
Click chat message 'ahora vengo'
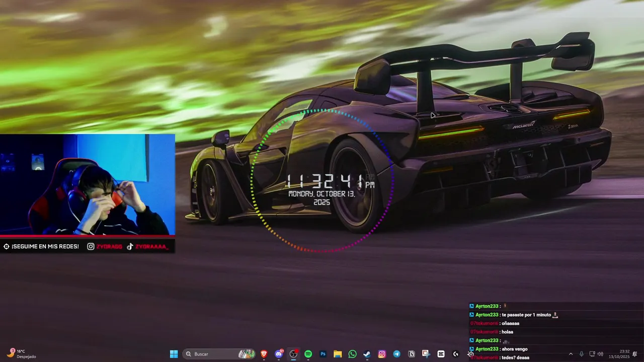[514, 349]
